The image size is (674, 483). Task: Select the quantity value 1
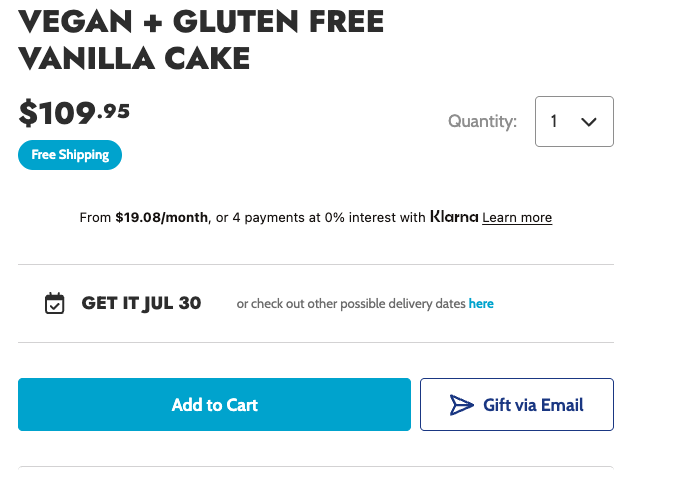[x=554, y=122]
